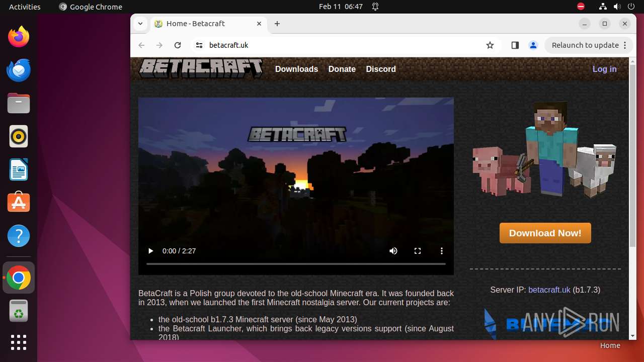Click the Steve and animals image

pos(545,149)
